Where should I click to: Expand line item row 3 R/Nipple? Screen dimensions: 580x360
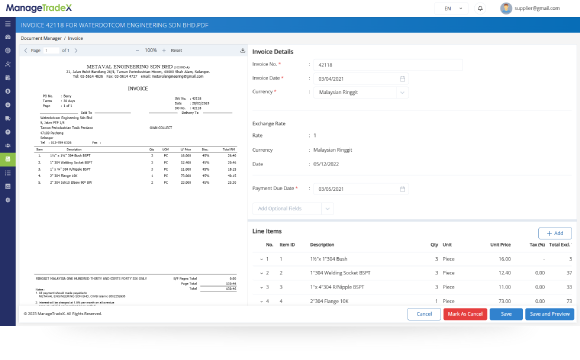(261, 287)
